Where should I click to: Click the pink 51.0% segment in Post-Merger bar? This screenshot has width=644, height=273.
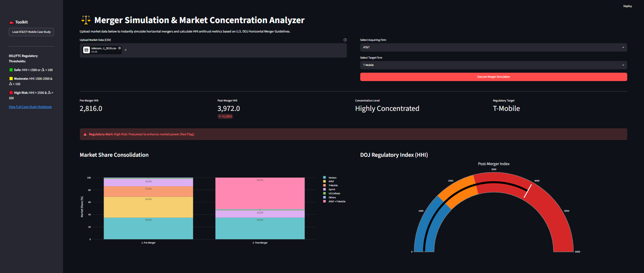click(260, 194)
